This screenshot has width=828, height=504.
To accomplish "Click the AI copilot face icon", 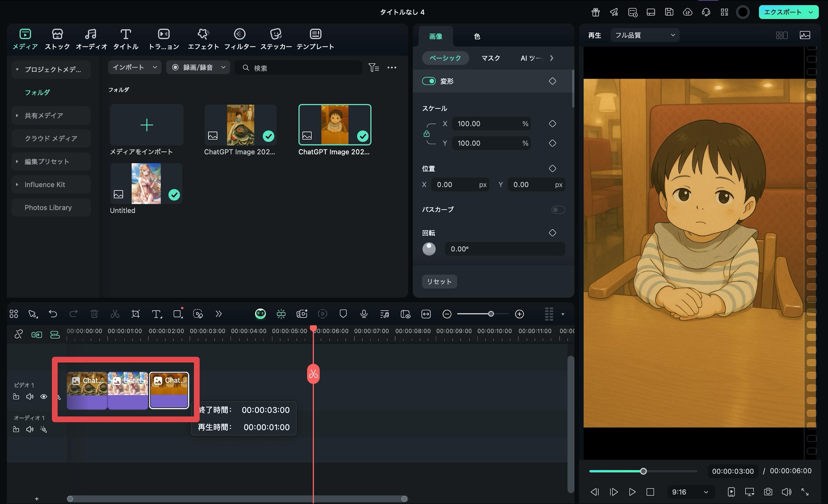I will 260,314.
